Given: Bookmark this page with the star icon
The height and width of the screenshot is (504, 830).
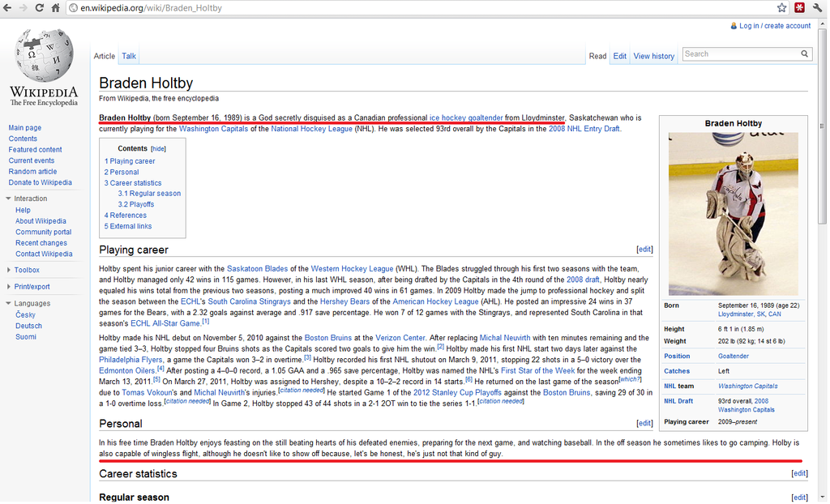Looking at the screenshot, I should click(x=782, y=7).
